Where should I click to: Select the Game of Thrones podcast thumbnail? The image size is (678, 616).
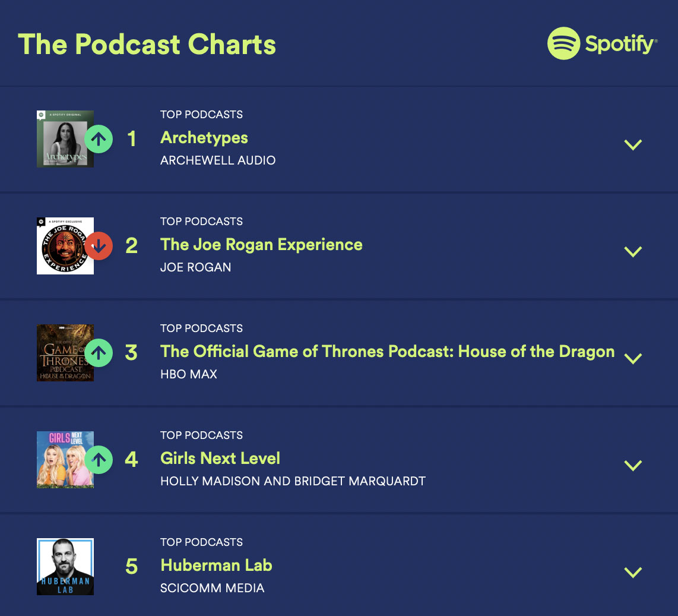(x=61, y=353)
